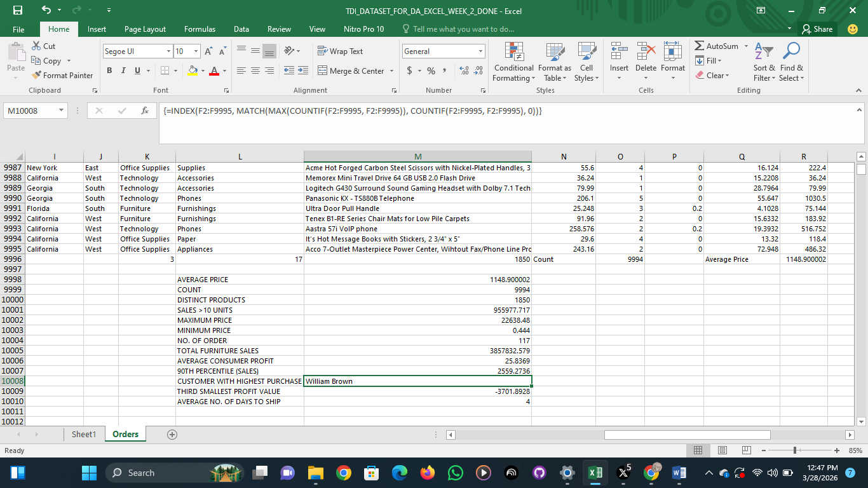Click the Merge & Center icon
868x488 pixels.
[x=323, y=71]
